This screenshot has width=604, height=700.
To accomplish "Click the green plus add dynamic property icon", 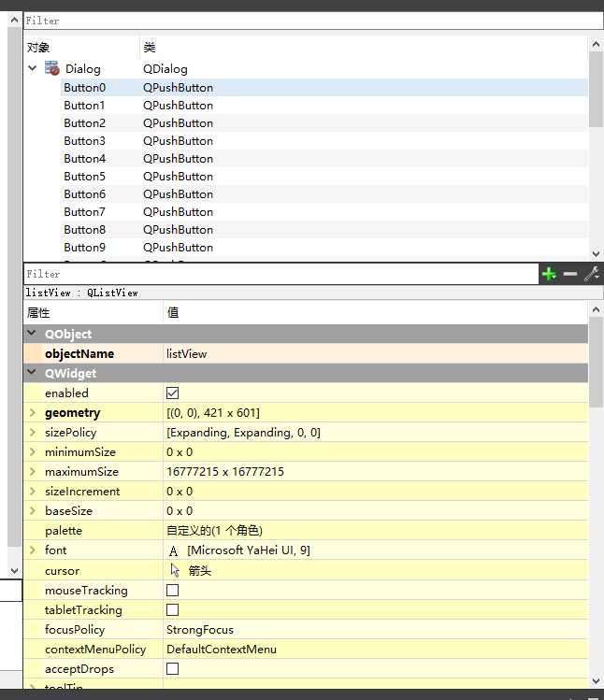I will [x=549, y=274].
